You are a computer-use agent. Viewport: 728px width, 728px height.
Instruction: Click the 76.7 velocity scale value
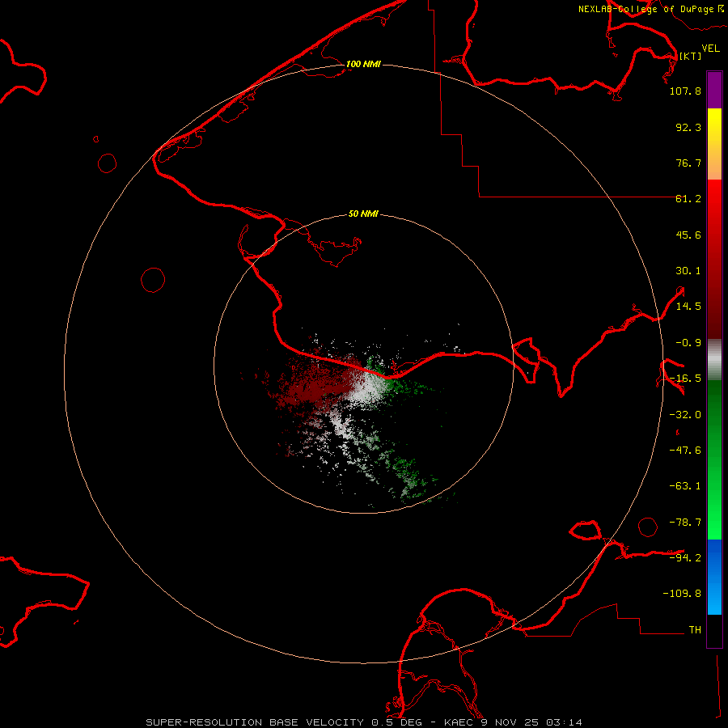click(688, 163)
